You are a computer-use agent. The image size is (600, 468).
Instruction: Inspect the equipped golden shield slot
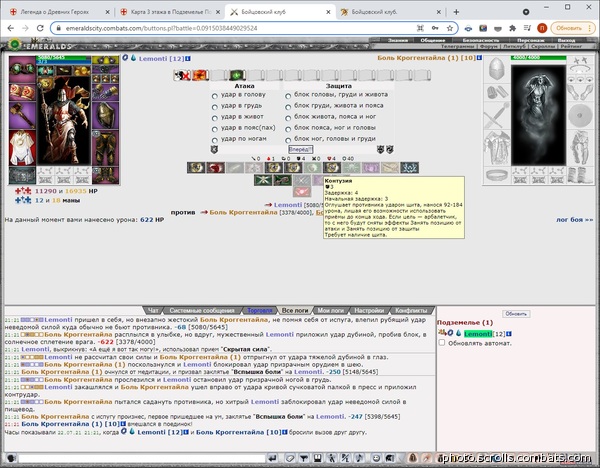(106, 114)
